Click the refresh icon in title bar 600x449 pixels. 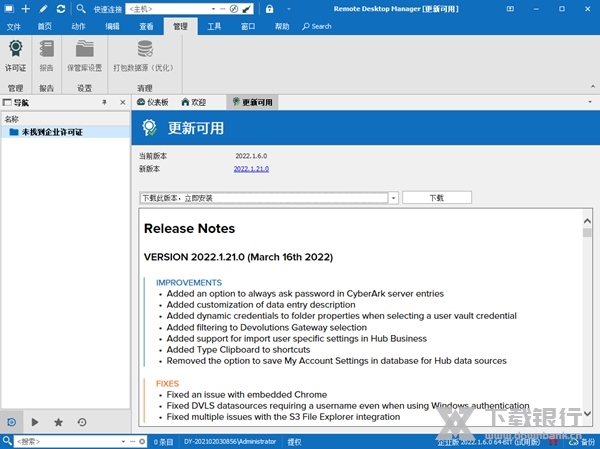[x=61, y=9]
